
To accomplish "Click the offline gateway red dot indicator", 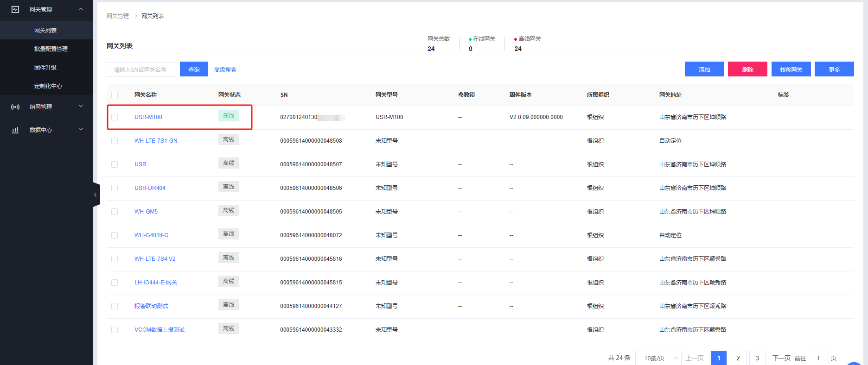I will click(516, 39).
